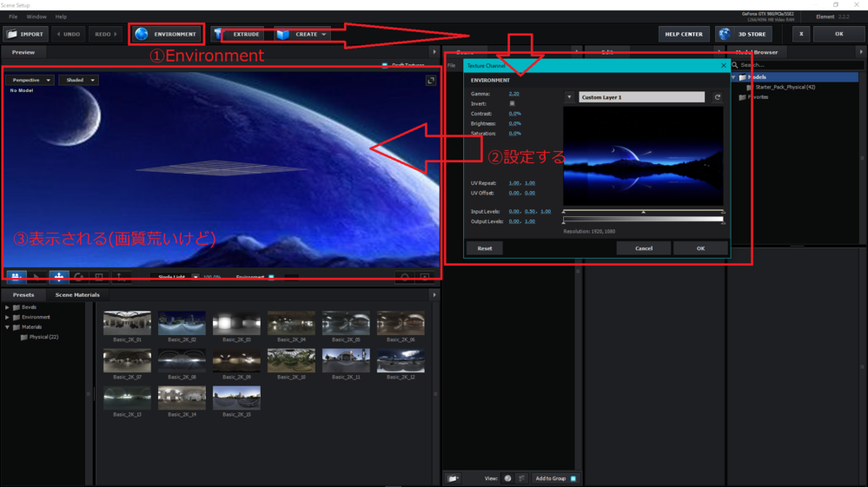The width and height of the screenshot is (868, 487).
Task: Switch to the Scene Materials tab
Action: (x=77, y=295)
